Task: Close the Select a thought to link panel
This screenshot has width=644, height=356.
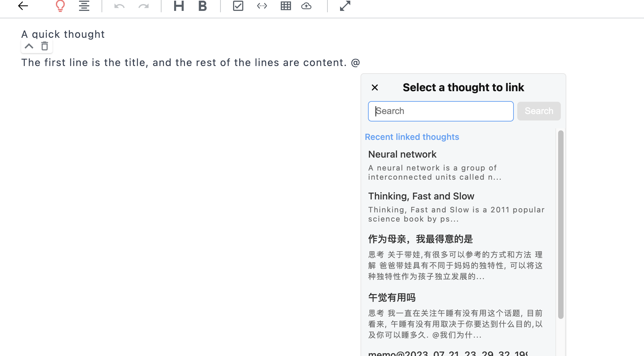Action: (375, 87)
